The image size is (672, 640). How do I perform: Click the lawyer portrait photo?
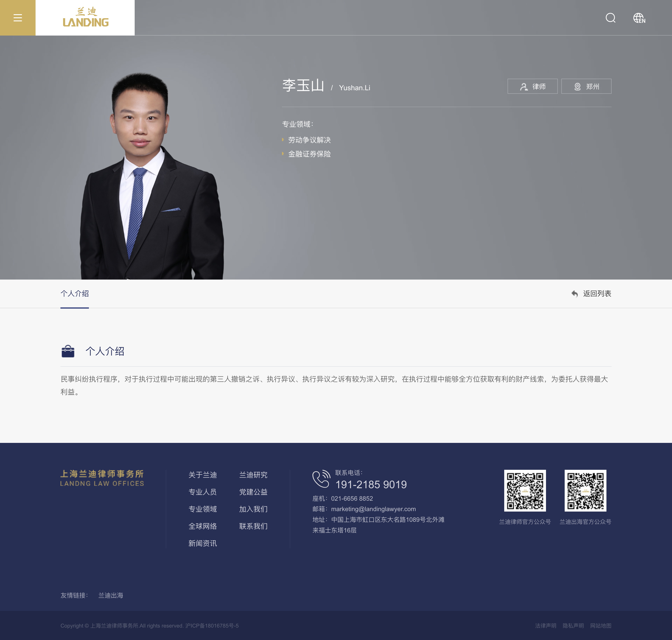pos(152,176)
